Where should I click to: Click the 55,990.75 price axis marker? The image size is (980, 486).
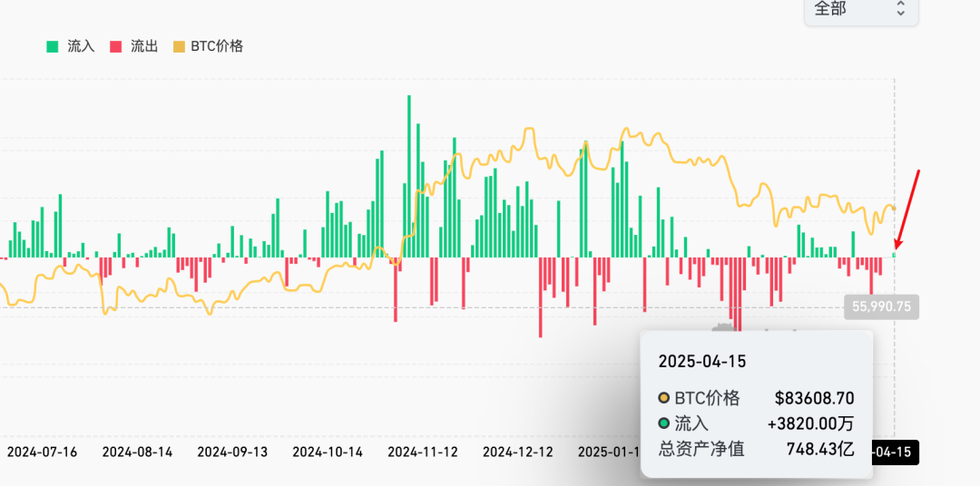tap(881, 306)
